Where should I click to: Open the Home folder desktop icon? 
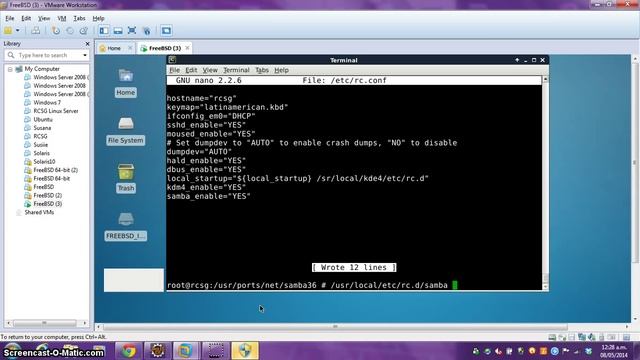[126, 82]
